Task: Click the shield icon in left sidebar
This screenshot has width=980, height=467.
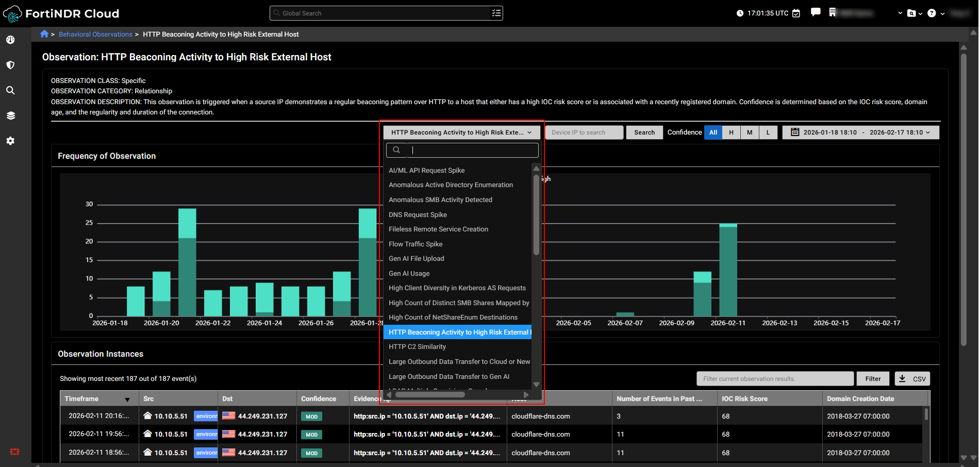Action: coord(10,65)
